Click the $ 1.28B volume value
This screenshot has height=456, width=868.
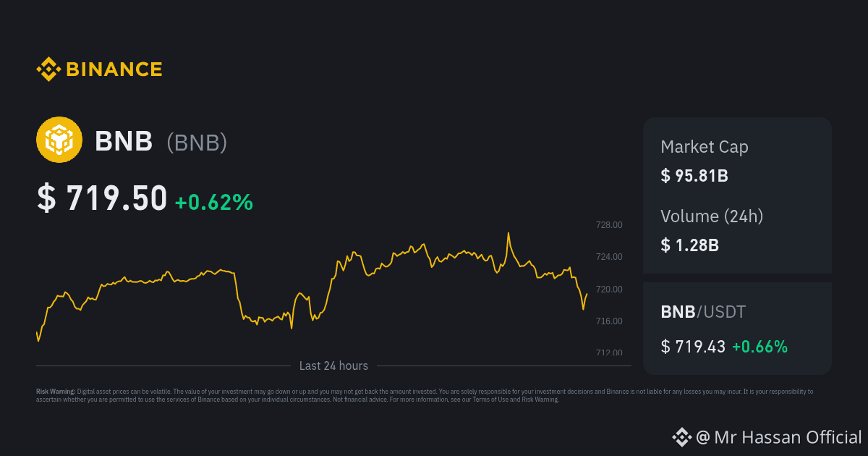coord(689,245)
